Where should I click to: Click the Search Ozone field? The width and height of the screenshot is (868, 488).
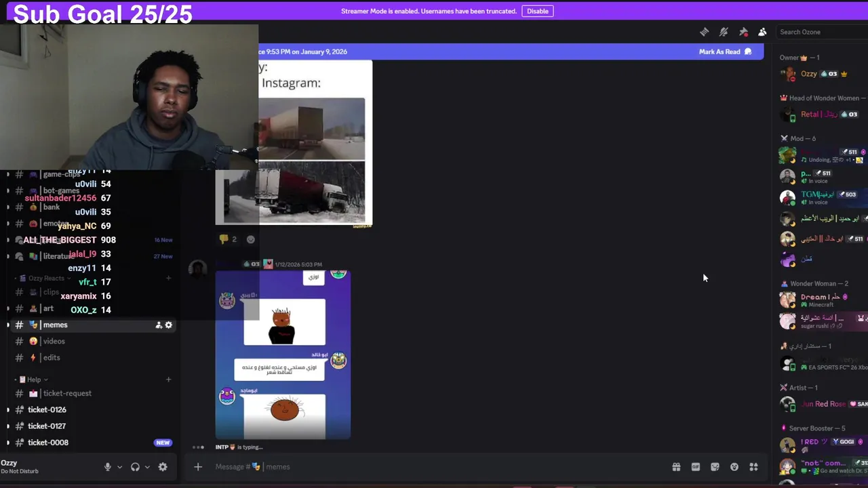click(822, 32)
